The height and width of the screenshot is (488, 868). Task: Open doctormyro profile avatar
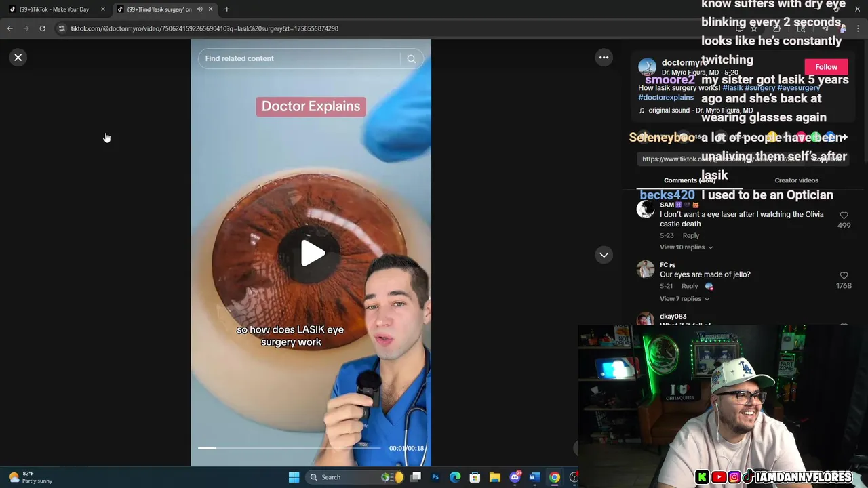tap(647, 67)
